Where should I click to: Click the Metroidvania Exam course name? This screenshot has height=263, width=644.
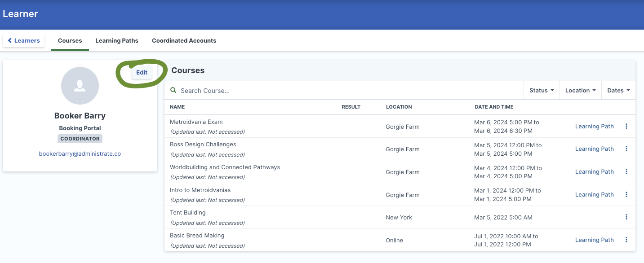[196, 122]
